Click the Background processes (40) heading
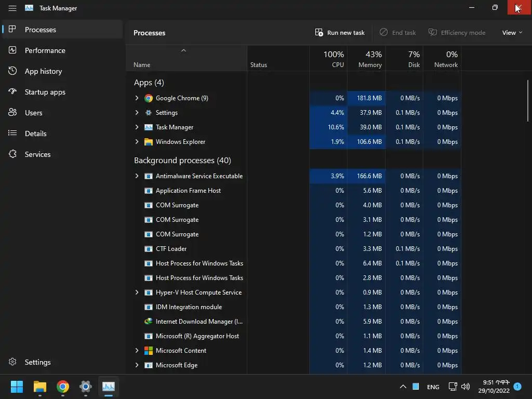This screenshot has height=399, width=532. tap(182, 160)
